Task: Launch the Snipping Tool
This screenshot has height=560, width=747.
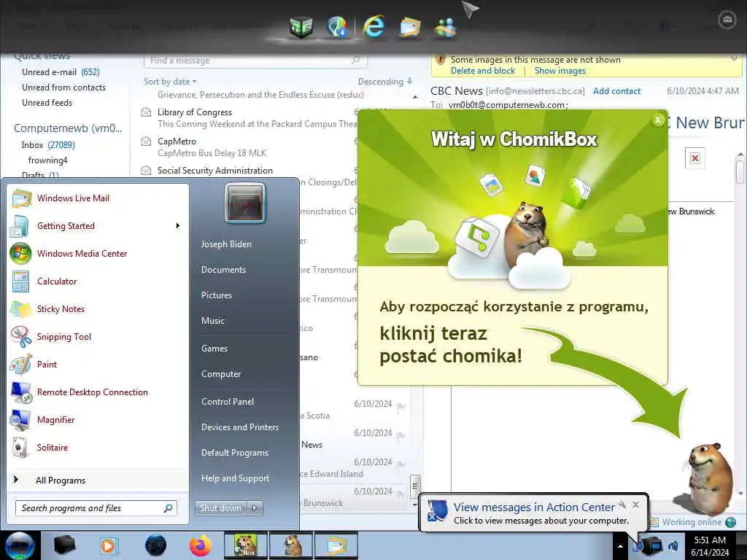Action: tap(64, 337)
